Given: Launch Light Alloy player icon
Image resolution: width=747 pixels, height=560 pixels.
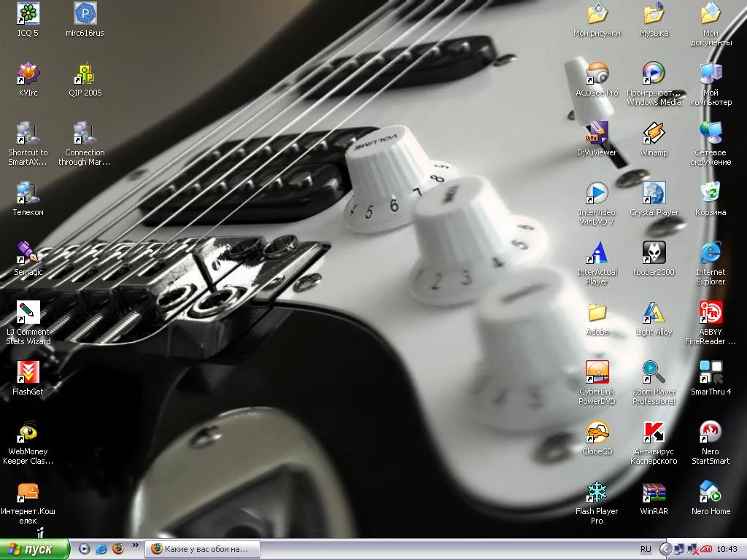Looking at the screenshot, I should (654, 313).
